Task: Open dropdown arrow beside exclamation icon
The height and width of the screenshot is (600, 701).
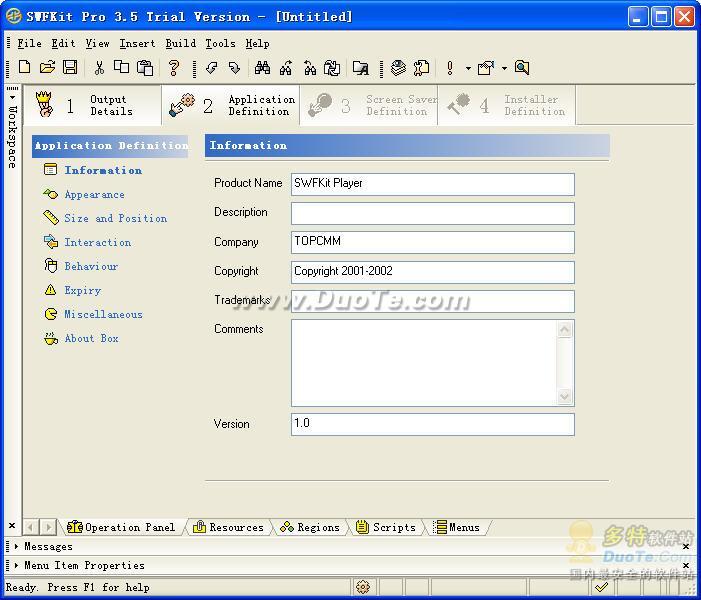Action: 468,68
